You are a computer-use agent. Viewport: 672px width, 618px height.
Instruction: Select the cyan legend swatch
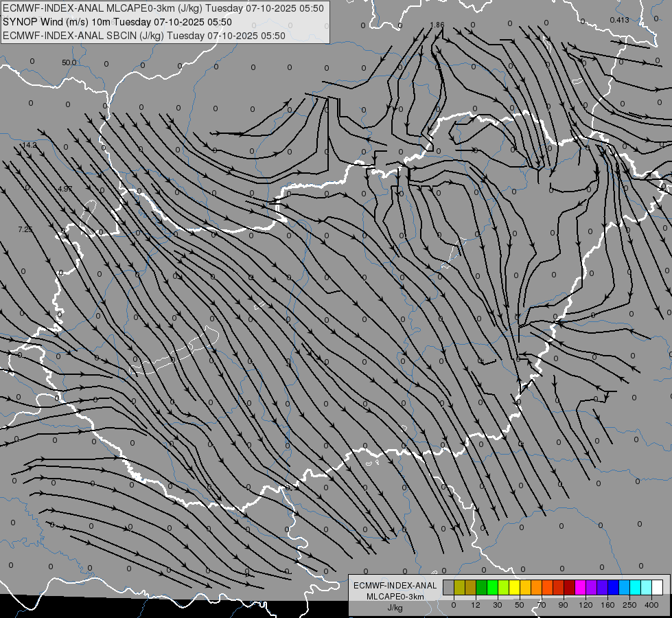point(636,587)
